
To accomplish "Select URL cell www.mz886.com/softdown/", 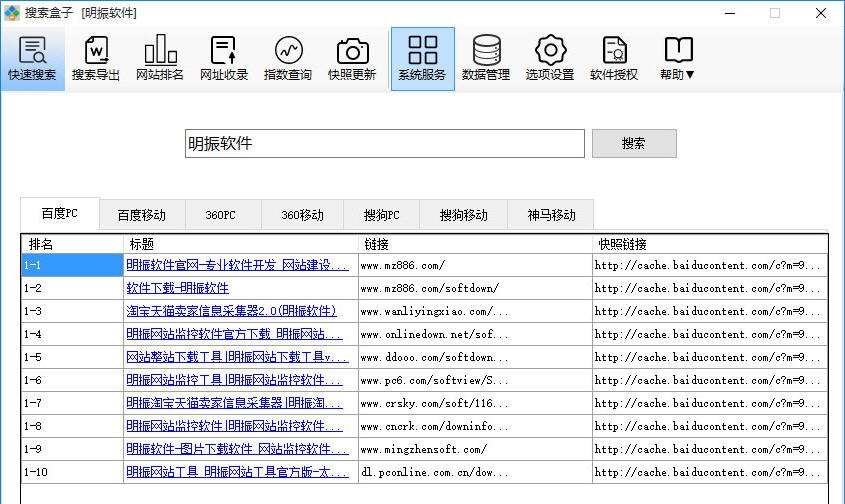I will (x=475, y=288).
